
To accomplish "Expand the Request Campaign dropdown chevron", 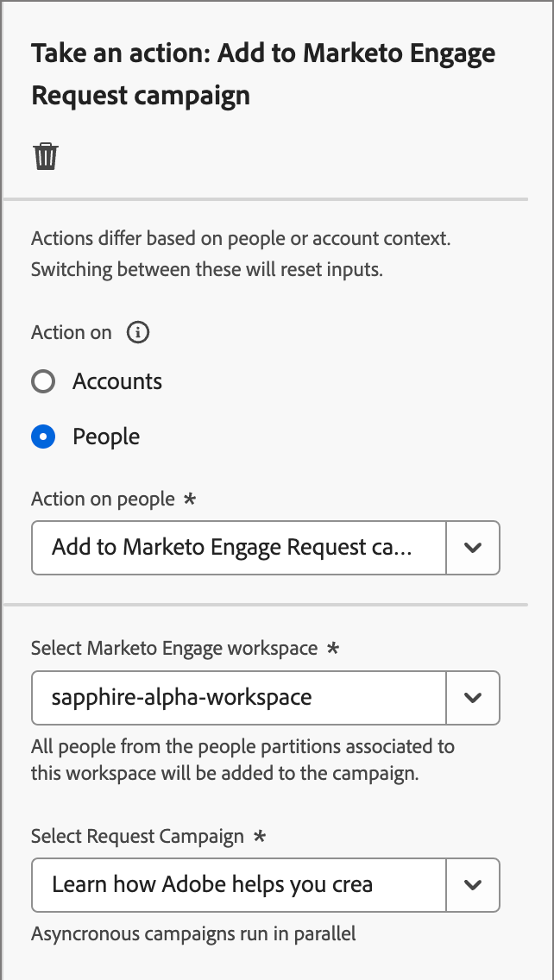I will pyautogui.click(x=473, y=884).
